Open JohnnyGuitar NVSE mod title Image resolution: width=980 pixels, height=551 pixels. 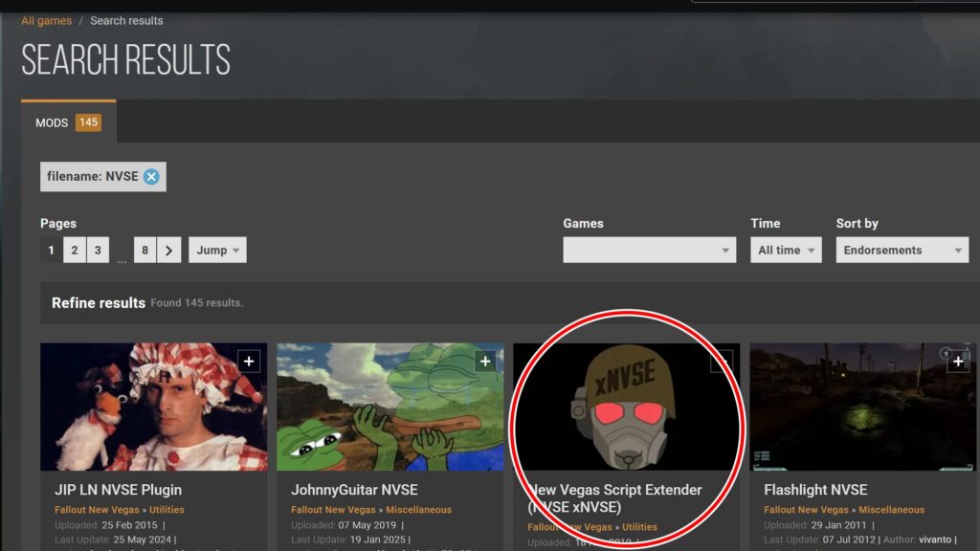(x=354, y=490)
